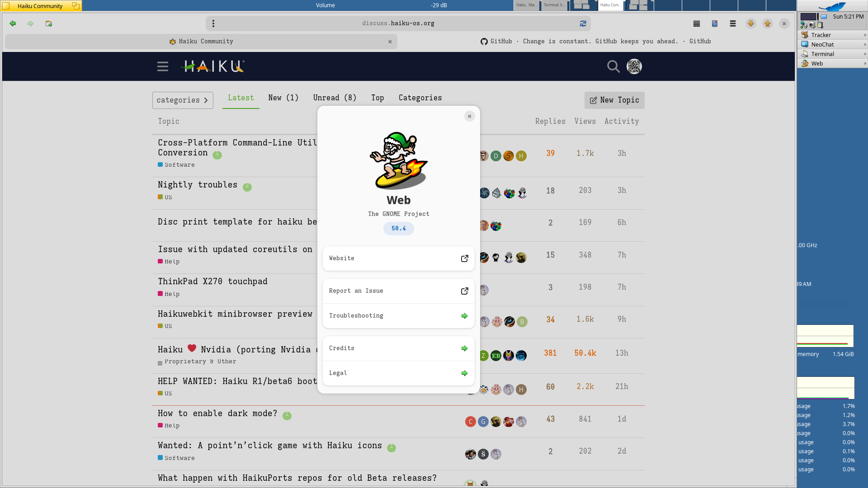The height and width of the screenshot is (488, 868).
Task: Open the Nightly troubles topic
Action: (198, 185)
